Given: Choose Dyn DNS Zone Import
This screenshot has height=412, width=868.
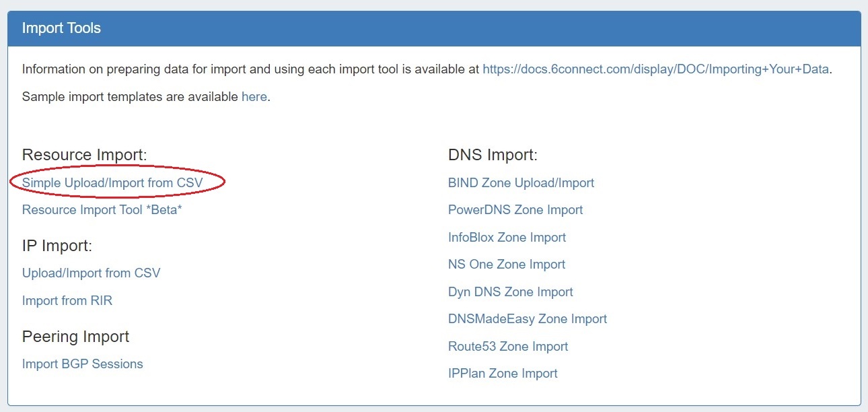Looking at the screenshot, I should [510, 291].
